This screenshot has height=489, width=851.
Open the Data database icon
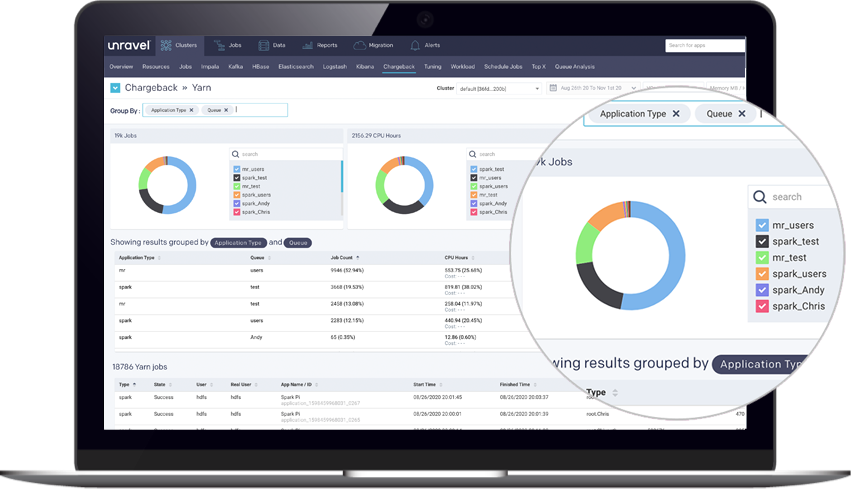click(x=263, y=46)
